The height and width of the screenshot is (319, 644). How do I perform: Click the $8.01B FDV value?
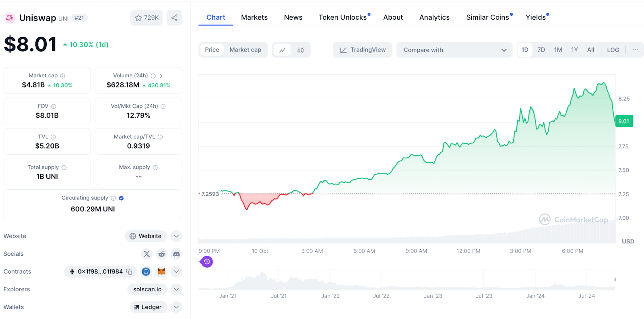(47, 116)
